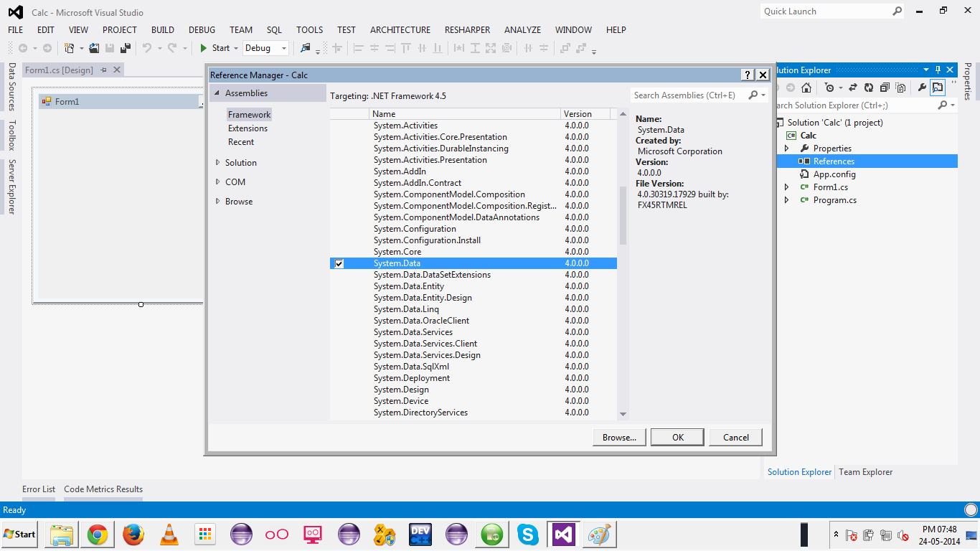The image size is (980, 551).
Task: Open Skype from the taskbar
Action: click(528, 534)
